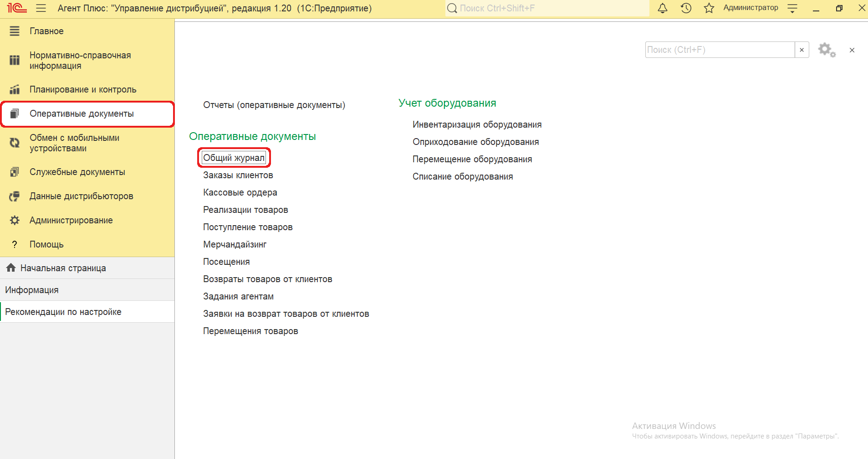Click the global search field
This screenshot has height=459, width=868.
pyautogui.click(x=546, y=8)
